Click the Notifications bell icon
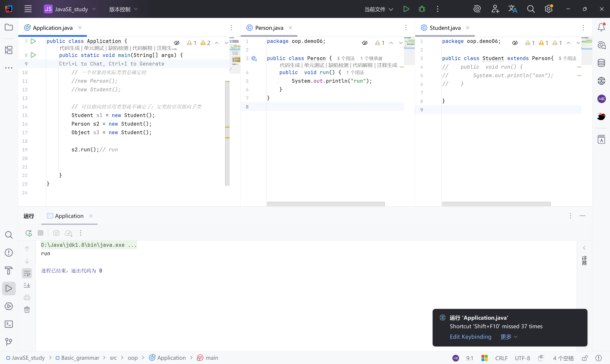The height and width of the screenshot is (364, 610). pos(601,27)
